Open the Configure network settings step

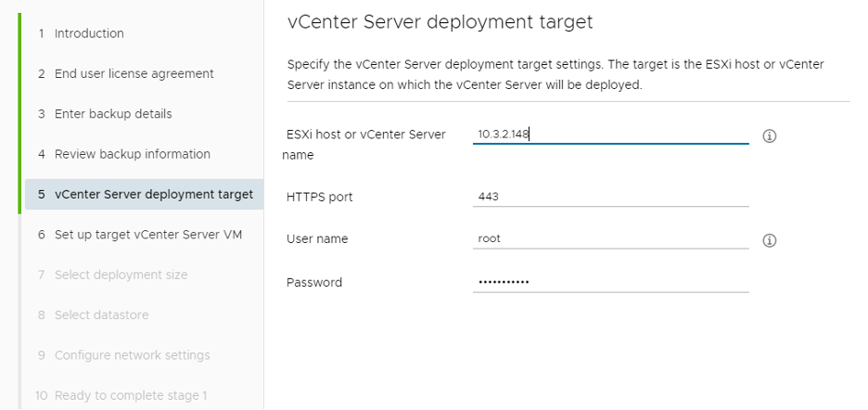point(132,355)
